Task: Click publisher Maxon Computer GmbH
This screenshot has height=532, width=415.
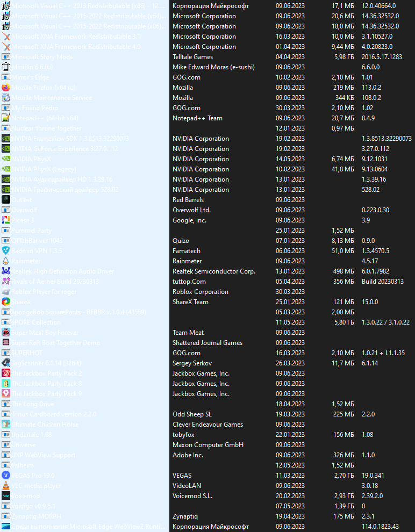Action: tap(208, 445)
